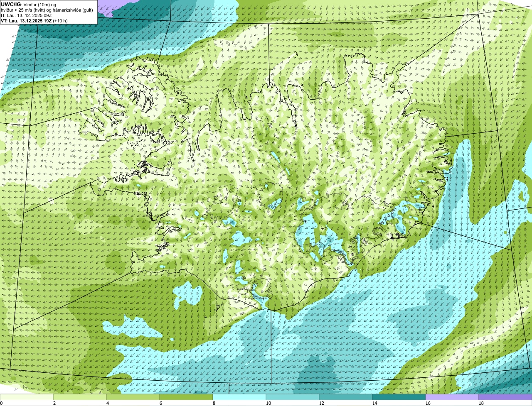The image size is (532, 406).
Task: Click the 'IT: Lau. 13. 12. 2025 09Z' line
Action: (x=27, y=15)
